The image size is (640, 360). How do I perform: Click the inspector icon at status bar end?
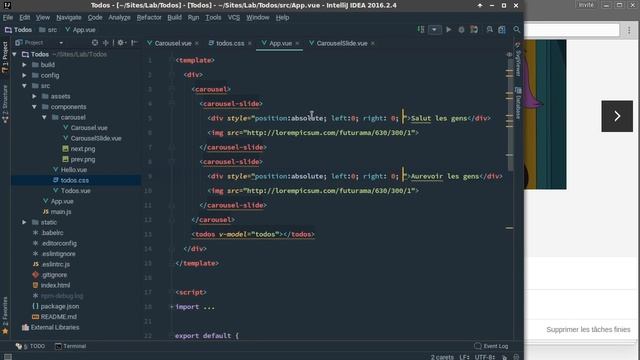click(516, 357)
